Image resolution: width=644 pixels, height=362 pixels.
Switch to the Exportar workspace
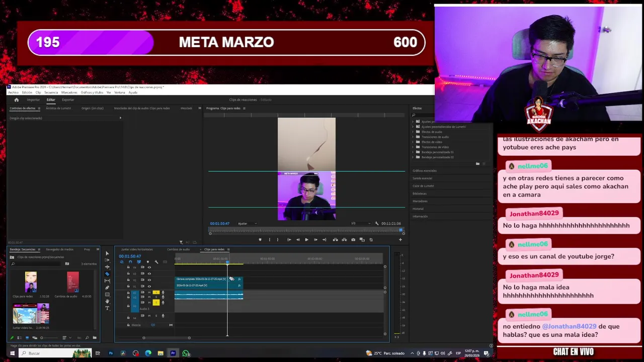[x=68, y=100]
